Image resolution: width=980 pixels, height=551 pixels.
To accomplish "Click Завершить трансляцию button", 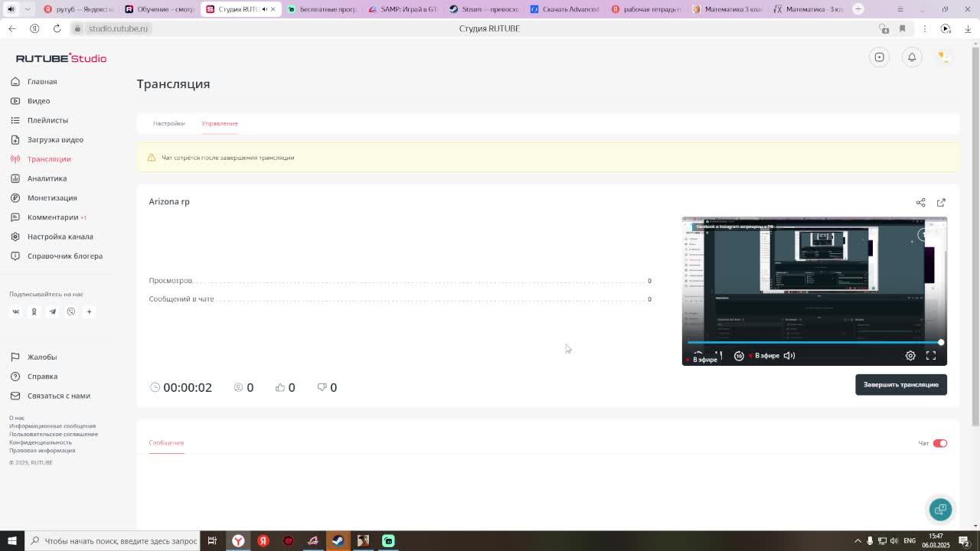I will 901,384.
